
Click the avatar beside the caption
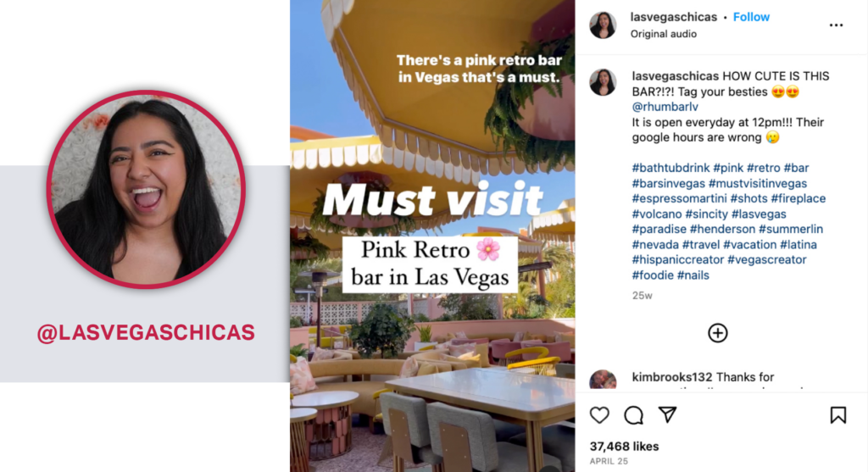pyautogui.click(x=603, y=82)
